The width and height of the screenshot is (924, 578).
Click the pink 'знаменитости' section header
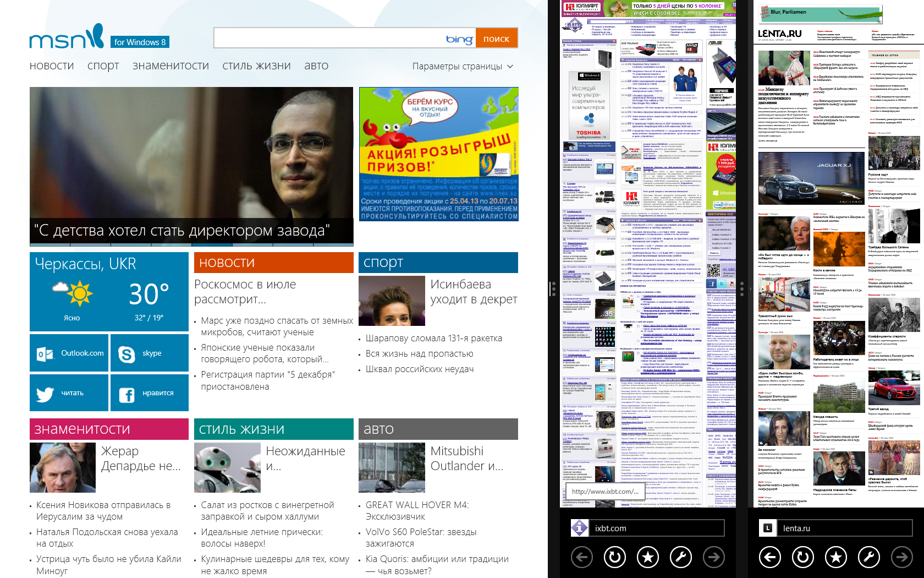coord(109,429)
